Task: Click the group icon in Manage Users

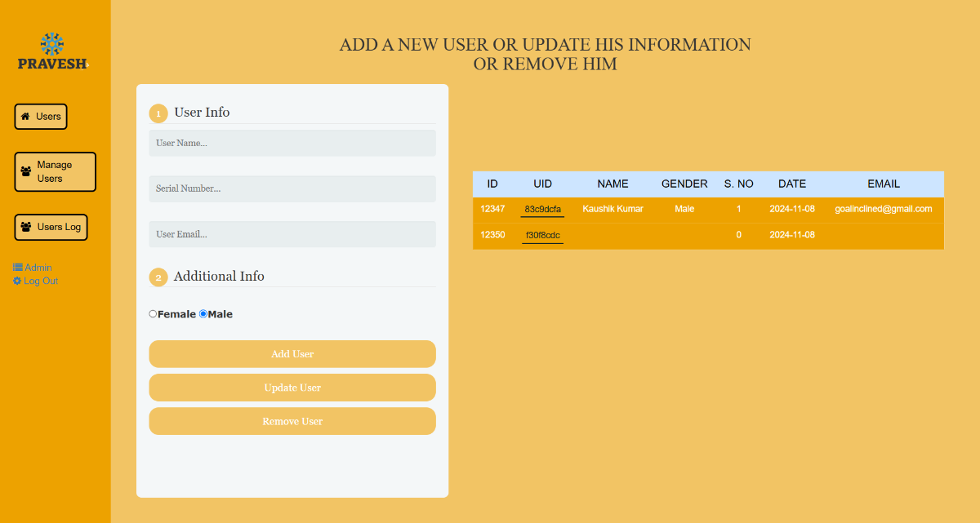Action: 26,172
